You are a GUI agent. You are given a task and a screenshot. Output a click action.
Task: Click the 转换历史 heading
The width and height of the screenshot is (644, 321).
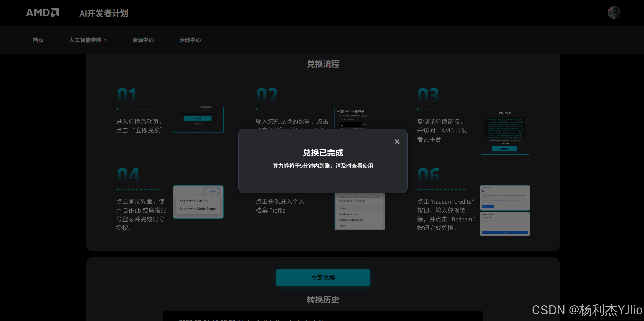[323, 300]
